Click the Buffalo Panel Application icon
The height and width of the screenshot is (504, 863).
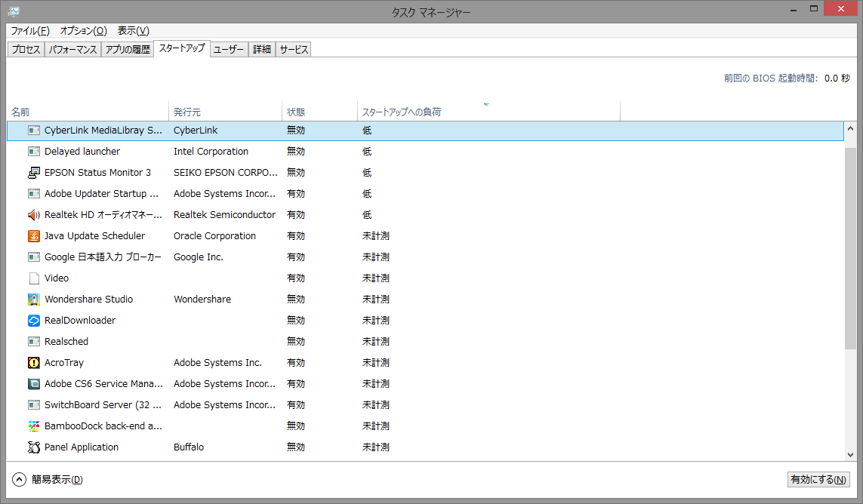pyautogui.click(x=33, y=447)
